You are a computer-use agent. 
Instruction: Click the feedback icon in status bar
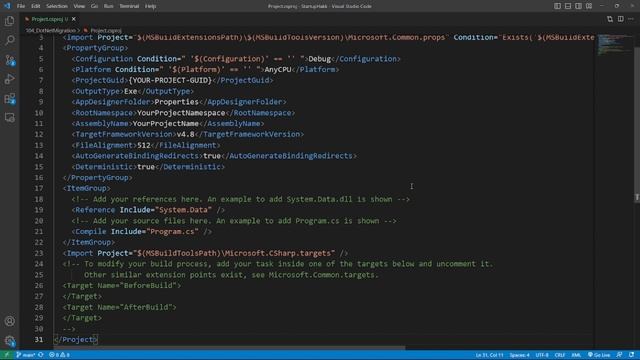pos(619,355)
